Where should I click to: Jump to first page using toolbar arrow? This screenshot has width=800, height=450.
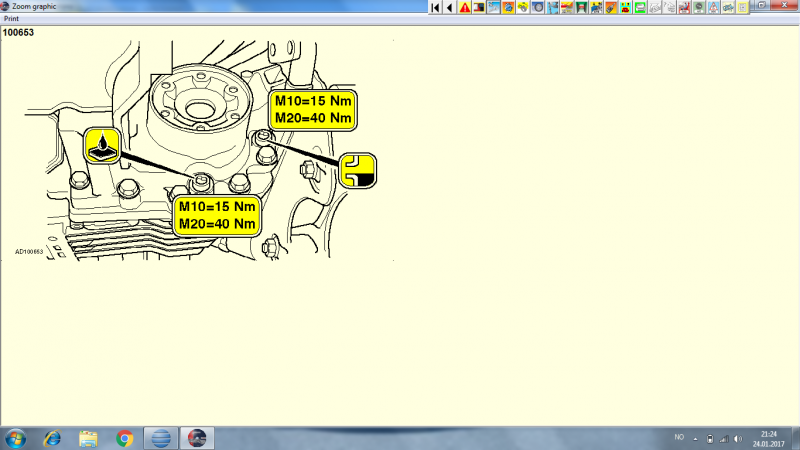(435, 7)
